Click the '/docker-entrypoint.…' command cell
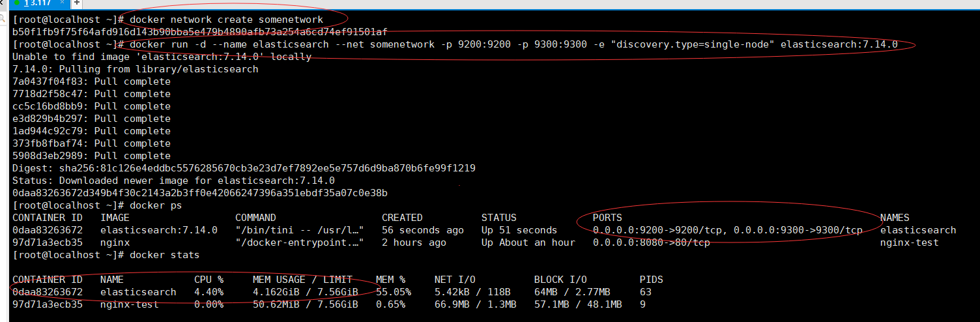This screenshot has width=980, height=322. (300, 242)
